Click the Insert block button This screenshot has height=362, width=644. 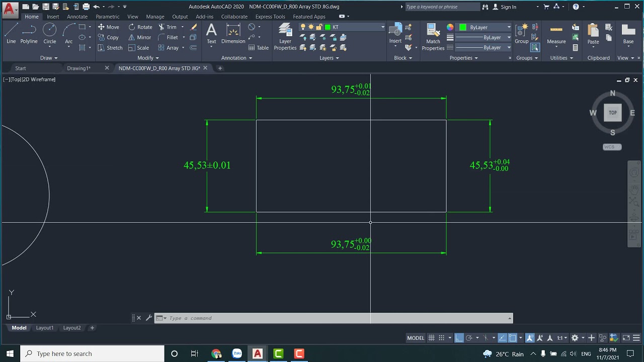point(395,34)
